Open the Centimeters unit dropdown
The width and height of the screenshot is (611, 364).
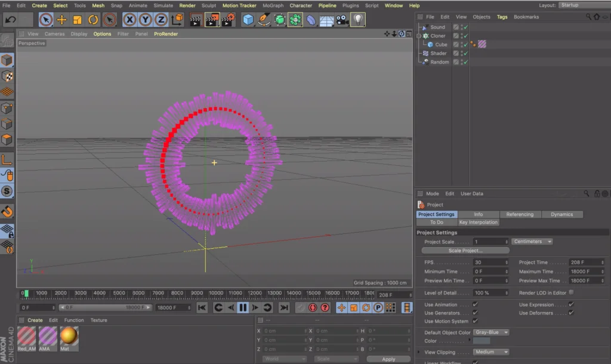point(532,242)
